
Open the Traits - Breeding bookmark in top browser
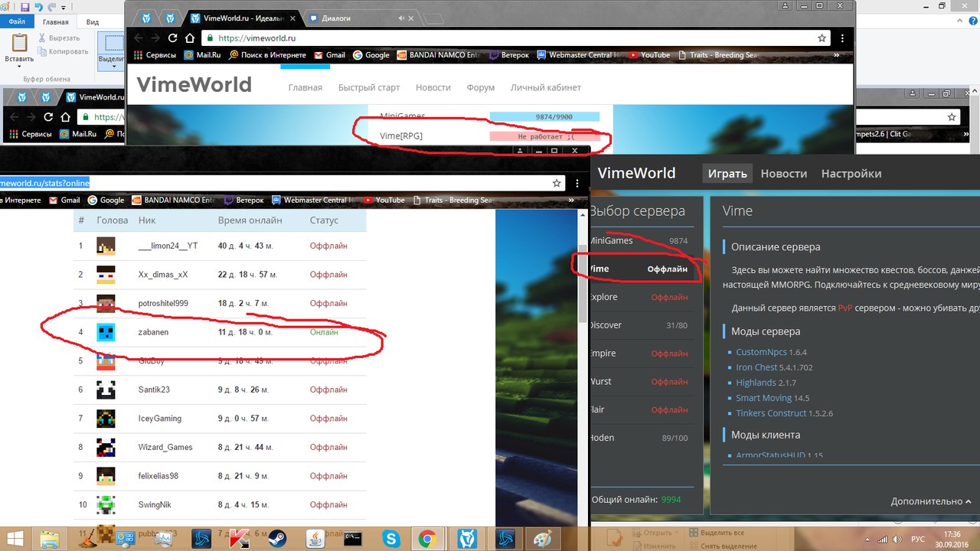click(x=719, y=55)
